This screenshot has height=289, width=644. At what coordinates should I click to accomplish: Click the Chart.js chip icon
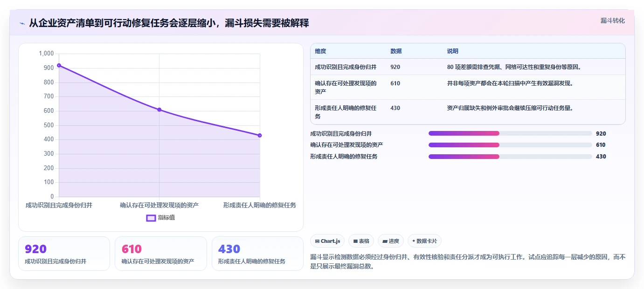pos(318,241)
